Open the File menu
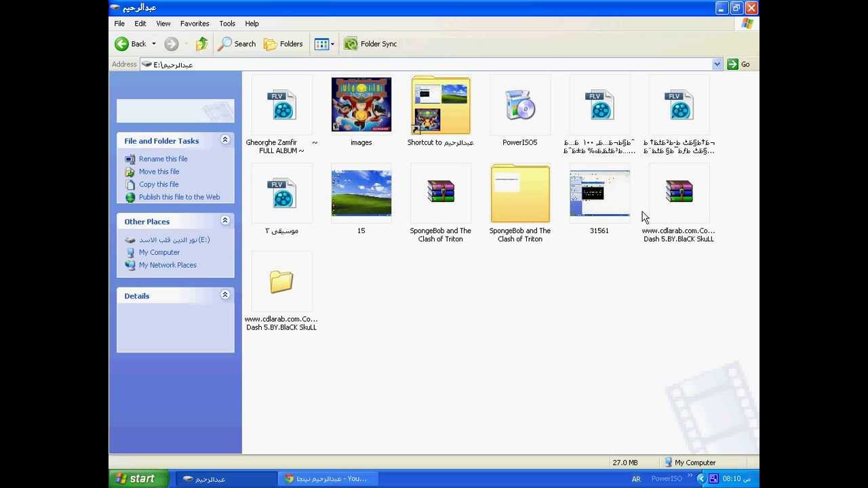Image resolution: width=868 pixels, height=488 pixels. [119, 24]
